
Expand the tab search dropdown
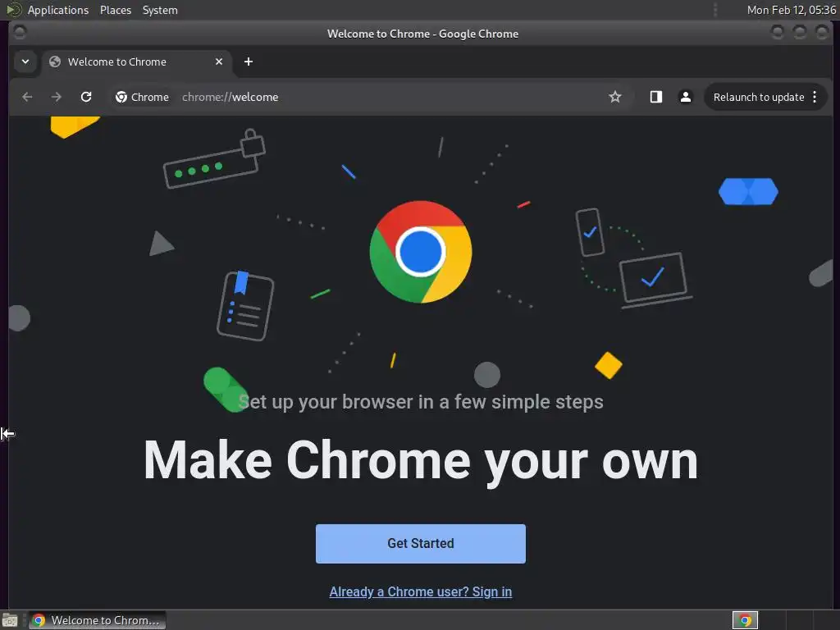click(25, 62)
